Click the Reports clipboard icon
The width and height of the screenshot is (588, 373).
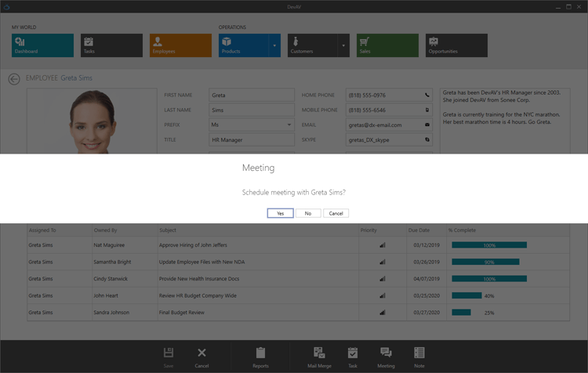click(260, 353)
